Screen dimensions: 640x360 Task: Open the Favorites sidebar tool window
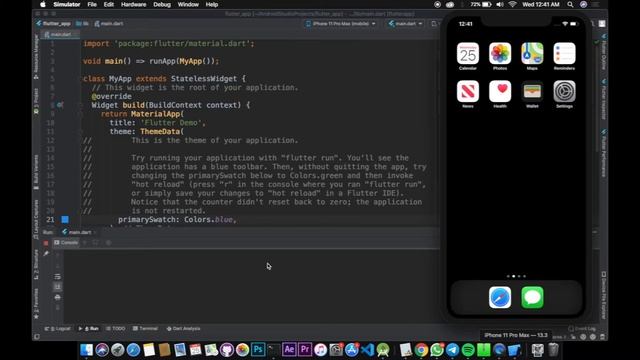click(36, 304)
